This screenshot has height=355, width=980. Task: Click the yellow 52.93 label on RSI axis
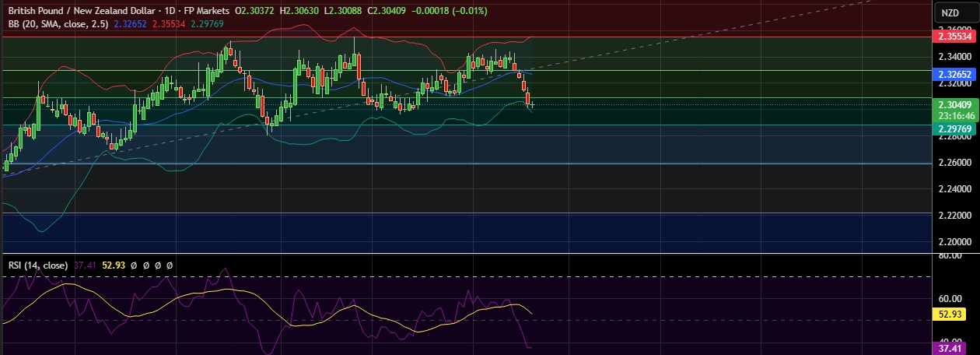click(x=950, y=315)
